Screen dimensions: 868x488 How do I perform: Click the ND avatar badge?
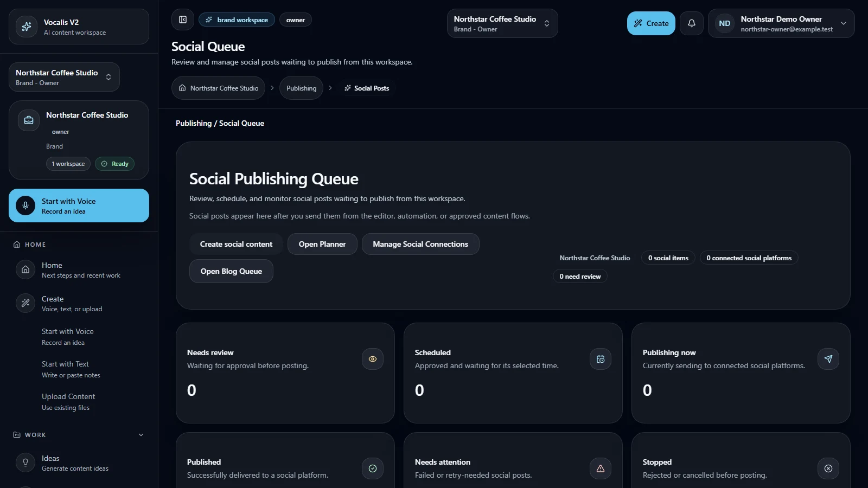[724, 23]
